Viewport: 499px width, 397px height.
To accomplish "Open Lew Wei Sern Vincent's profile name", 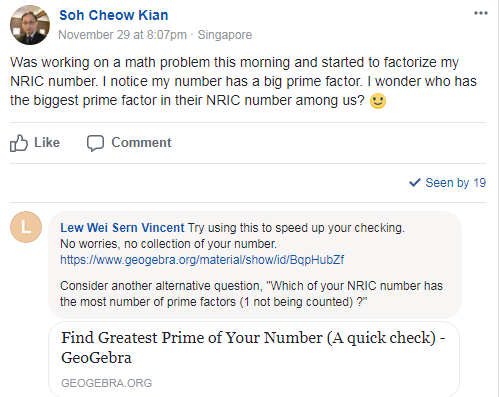I will click(122, 228).
